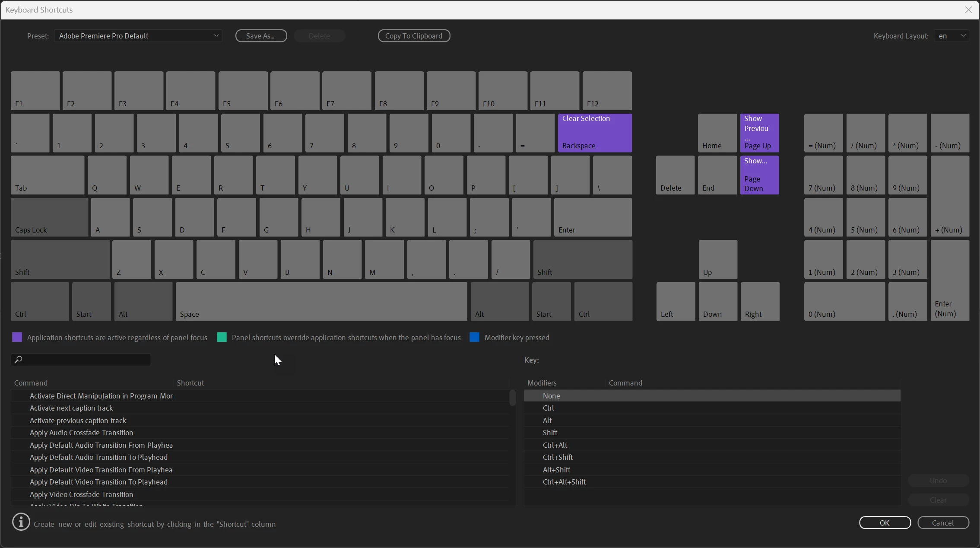Click the F5 function key
The image size is (980, 548).
tap(243, 91)
